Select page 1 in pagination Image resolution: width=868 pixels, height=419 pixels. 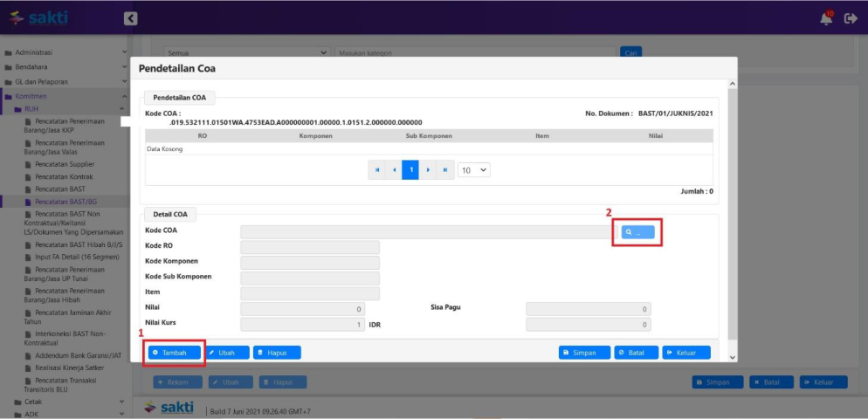[410, 170]
